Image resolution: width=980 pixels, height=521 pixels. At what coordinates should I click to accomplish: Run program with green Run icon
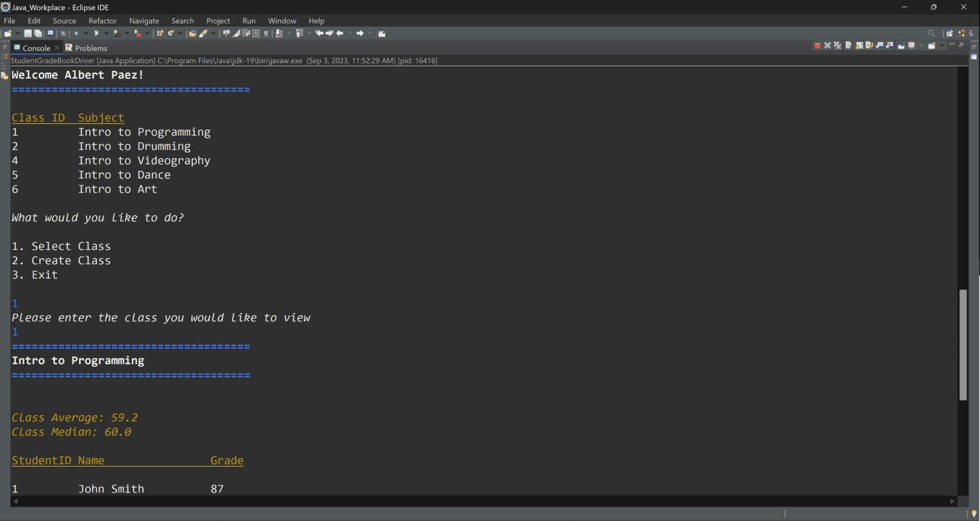pyautogui.click(x=96, y=33)
